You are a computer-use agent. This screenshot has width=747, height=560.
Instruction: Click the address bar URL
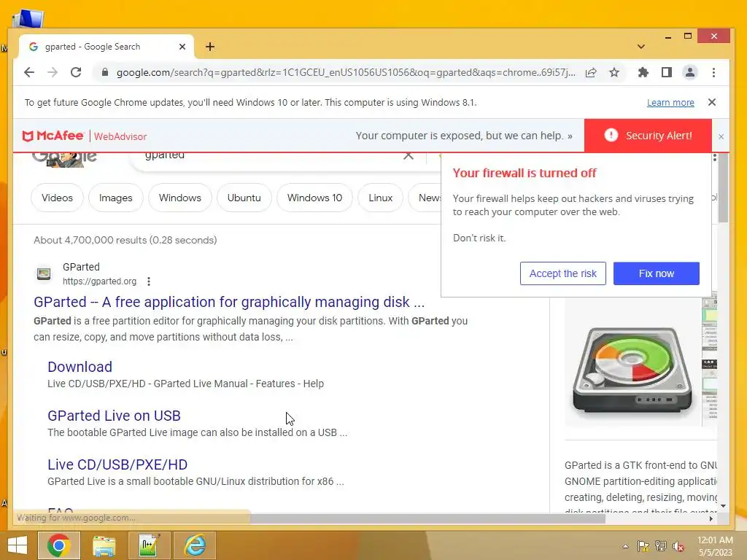click(x=346, y=72)
